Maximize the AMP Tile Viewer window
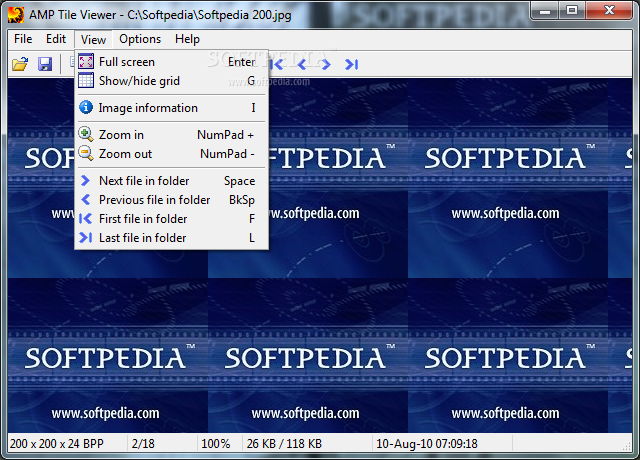The width and height of the screenshot is (640, 460). click(572, 11)
